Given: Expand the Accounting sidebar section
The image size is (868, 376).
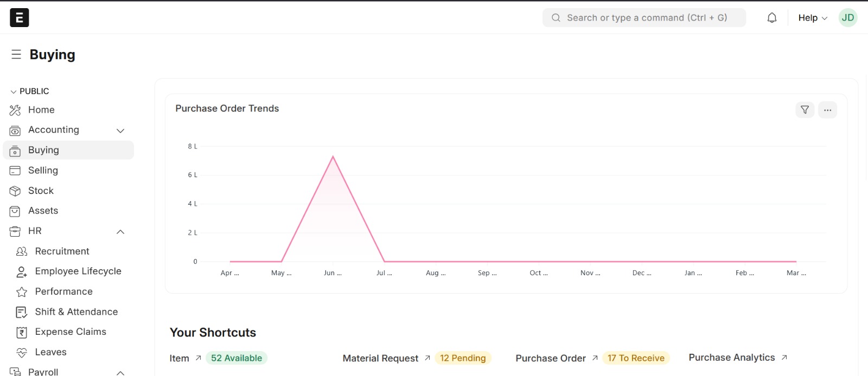Looking at the screenshot, I should [120, 131].
